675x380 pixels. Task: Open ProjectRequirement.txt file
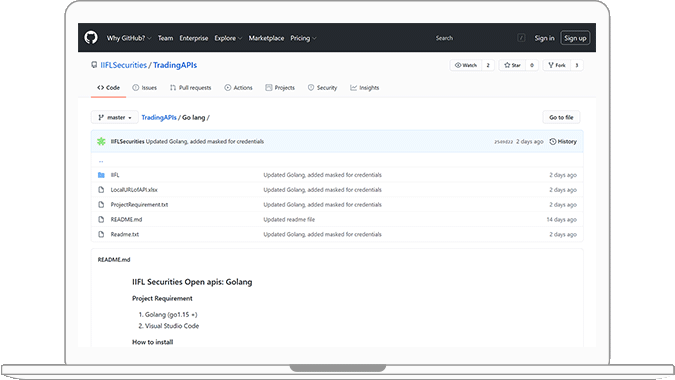click(x=139, y=204)
